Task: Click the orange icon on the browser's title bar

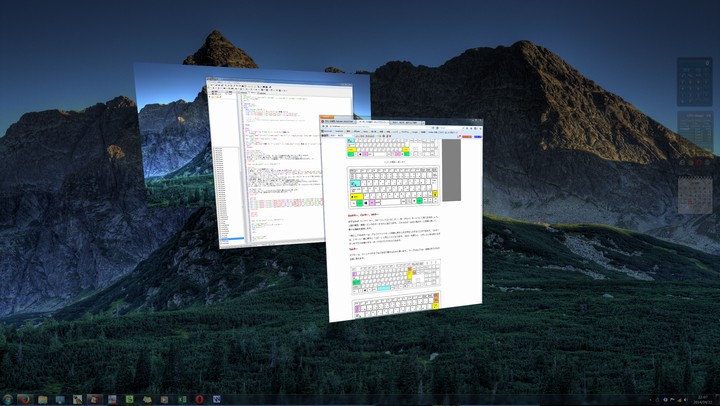Action: [x=325, y=118]
